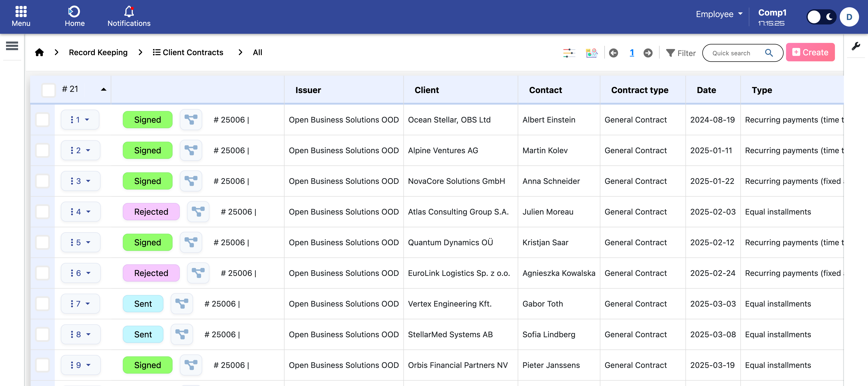Check the NovaCore Solutions row checkbox

(43, 181)
